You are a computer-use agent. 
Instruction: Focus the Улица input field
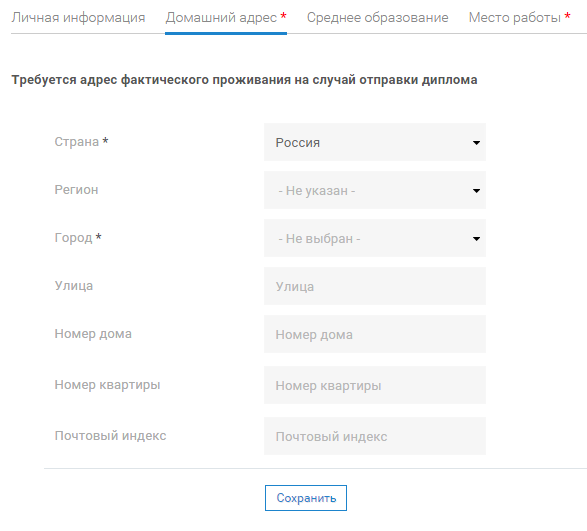[375, 286]
